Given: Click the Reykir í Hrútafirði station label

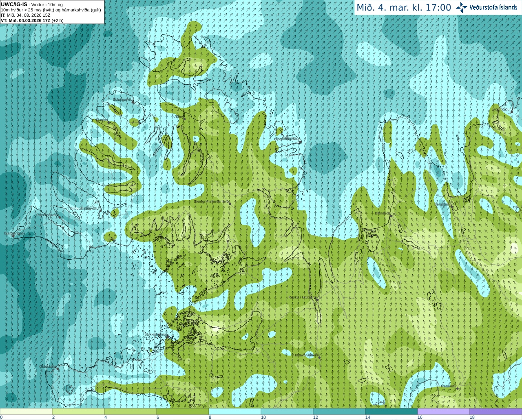Looking at the screenshot, I should point(302,297).
